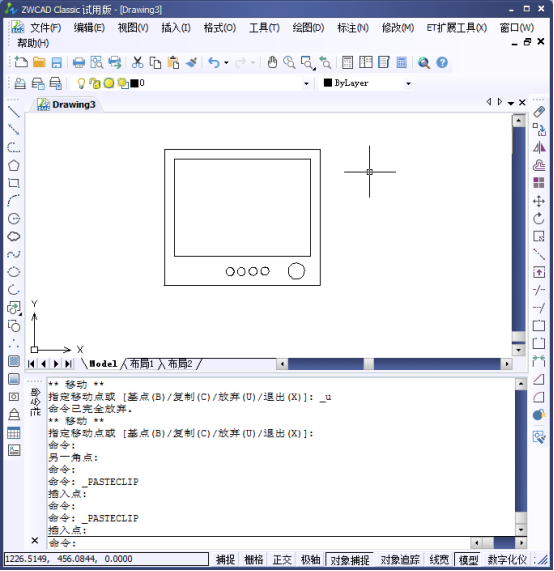Switch to the 布局2 layout tab
This screenshot has height=571, width=554.
(180, 364)
